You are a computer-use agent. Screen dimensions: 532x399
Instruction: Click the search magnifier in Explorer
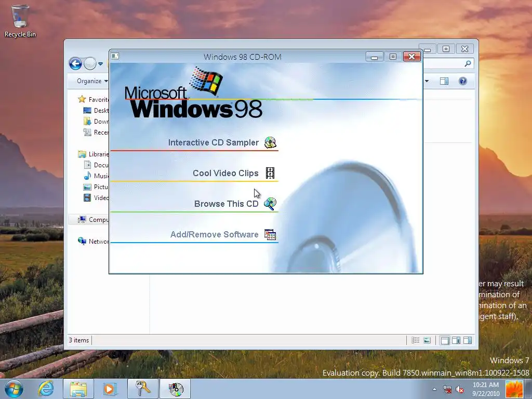point(468,63)
